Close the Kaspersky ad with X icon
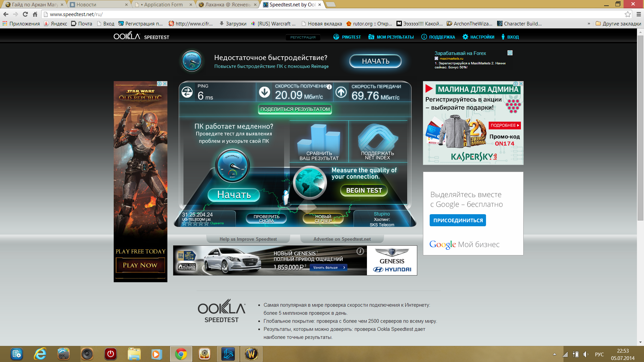The image size is (644, 362). tap(521, 83)
